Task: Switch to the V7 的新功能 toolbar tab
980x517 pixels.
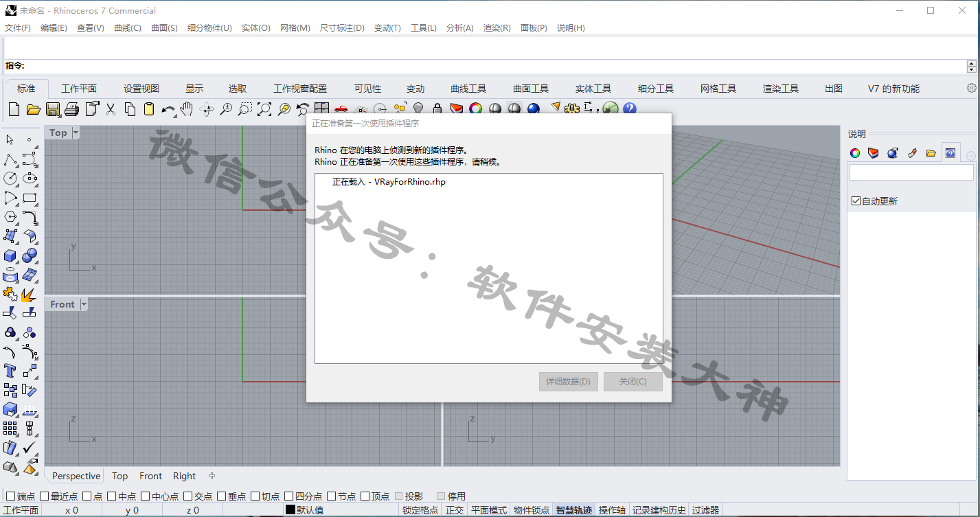Action: (x=893, y=89)
